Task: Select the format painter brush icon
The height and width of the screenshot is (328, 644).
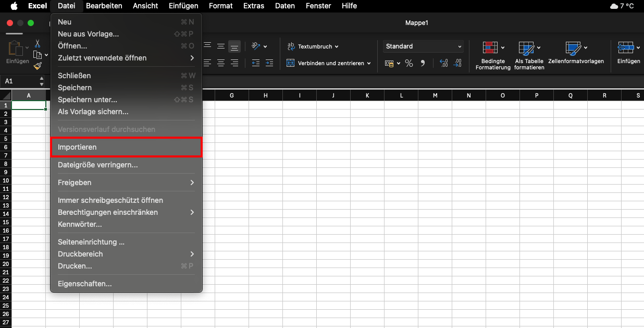Action: click(38, 66)
